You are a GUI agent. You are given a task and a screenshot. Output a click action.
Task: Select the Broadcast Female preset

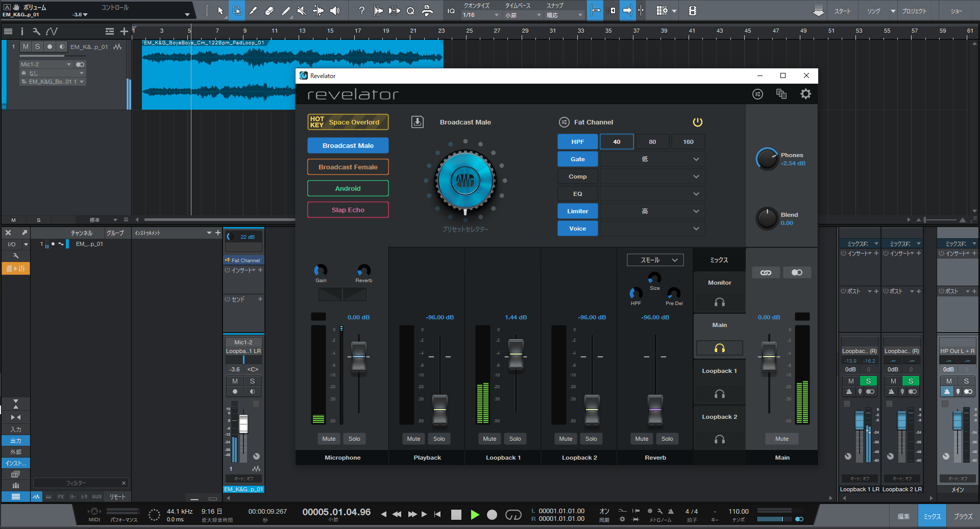point(348,167)
